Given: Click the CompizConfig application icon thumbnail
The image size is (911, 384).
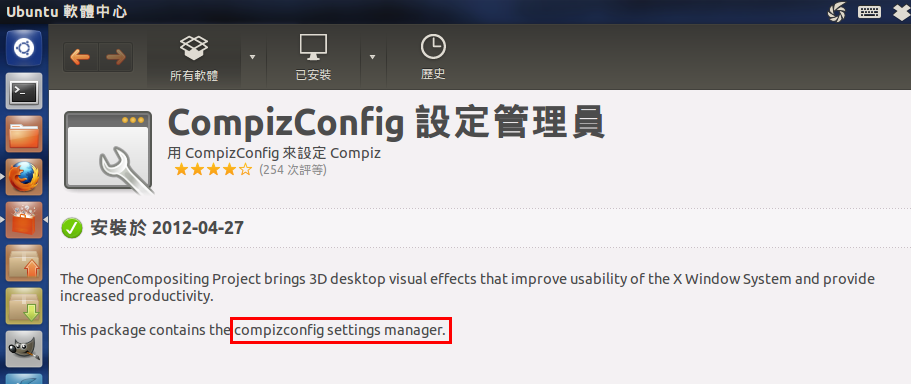Looking at the screenshot, I should (x=108, y=152).
